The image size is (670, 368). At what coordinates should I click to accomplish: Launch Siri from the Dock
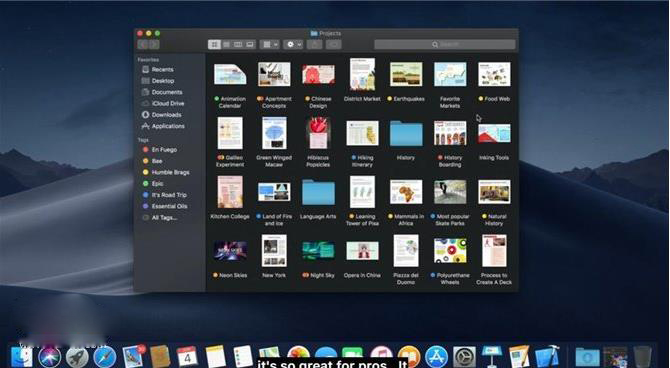pyautogui.click(x=50, y=357)
